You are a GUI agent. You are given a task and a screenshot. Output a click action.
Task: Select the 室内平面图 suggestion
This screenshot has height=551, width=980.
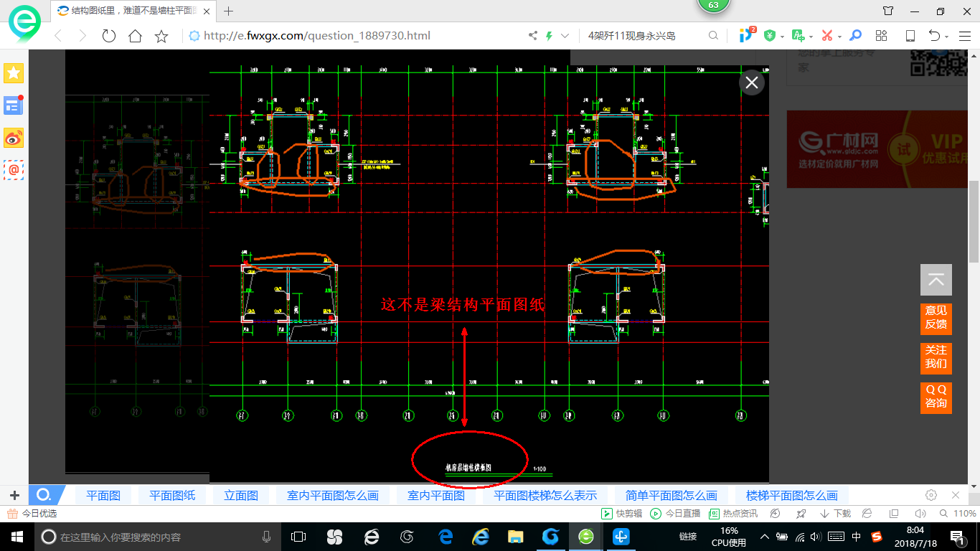pos(436,495)
